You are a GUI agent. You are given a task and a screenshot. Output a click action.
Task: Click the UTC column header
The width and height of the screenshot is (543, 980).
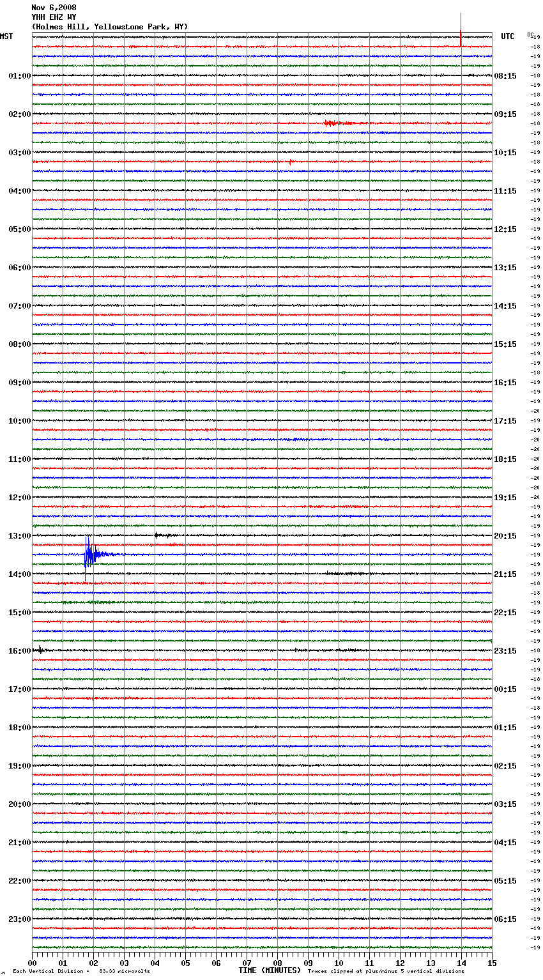508,36
